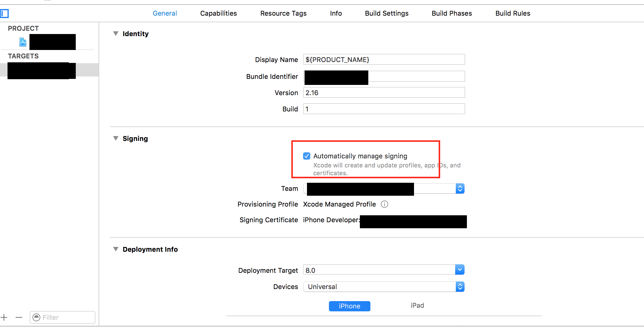Switch to the Capabilities tab
This screenshot has height=327, width=644.
point(218,14)
